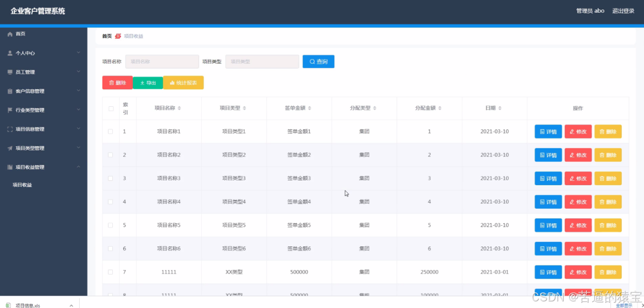The width and height of the screenshot is (644, 308).
Task: Go to 首页 via the breadcrumb
Action: [107, 36]
